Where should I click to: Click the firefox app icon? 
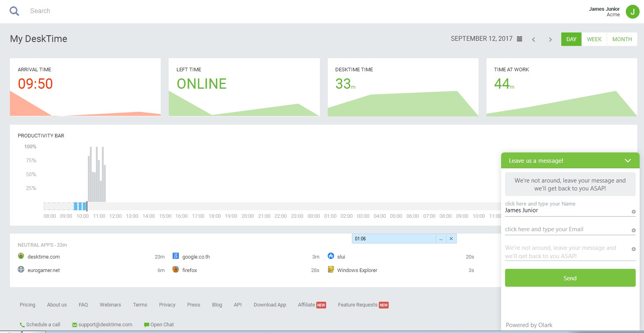click(x=176, y=269)
